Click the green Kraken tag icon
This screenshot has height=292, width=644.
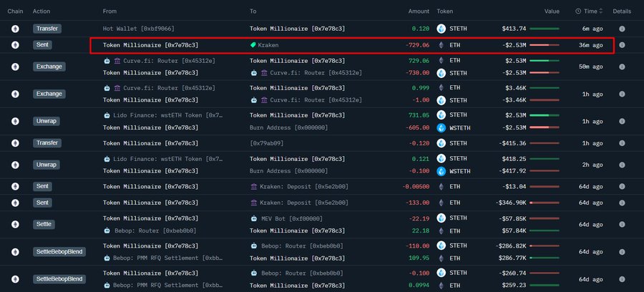pos(253,45)
